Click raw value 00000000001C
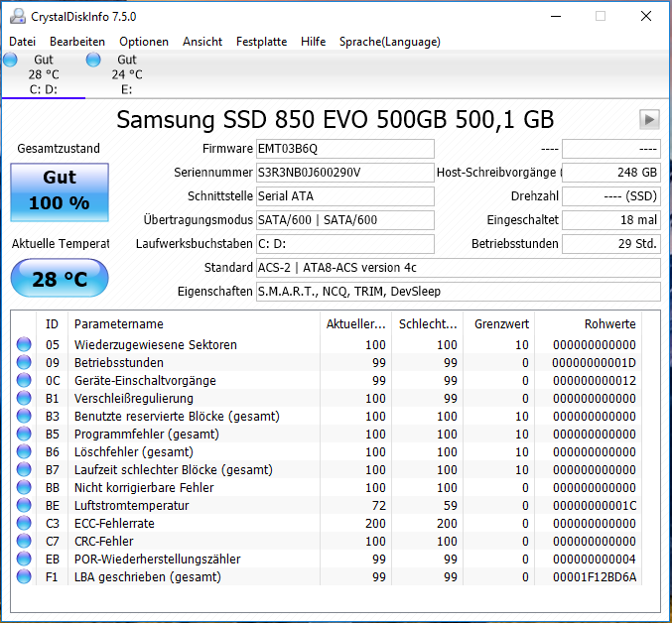 click(595, 505)
